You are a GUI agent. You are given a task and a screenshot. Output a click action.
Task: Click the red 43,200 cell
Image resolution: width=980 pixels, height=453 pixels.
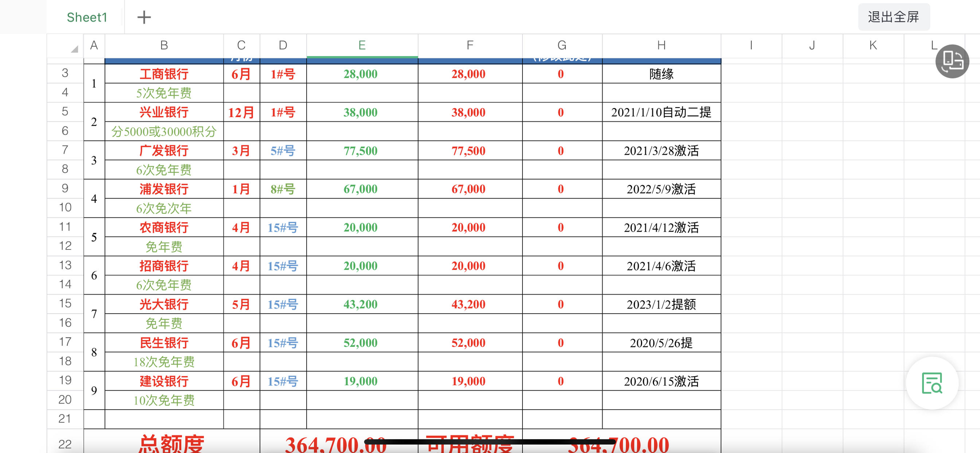click(x=470, y=304)
